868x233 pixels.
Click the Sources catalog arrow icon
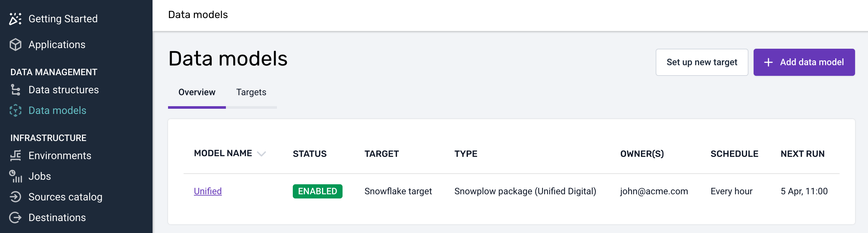(15, 197)
